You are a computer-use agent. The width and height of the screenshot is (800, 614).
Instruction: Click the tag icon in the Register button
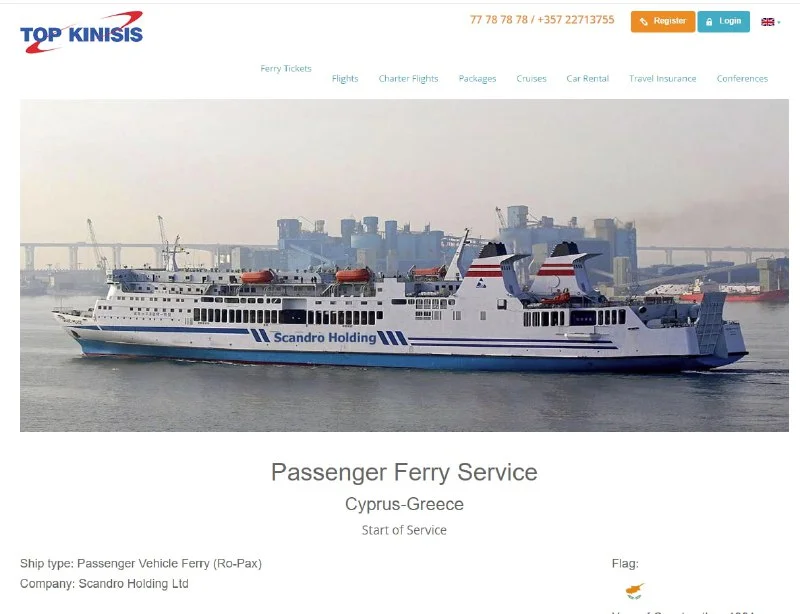click(644, 21)
